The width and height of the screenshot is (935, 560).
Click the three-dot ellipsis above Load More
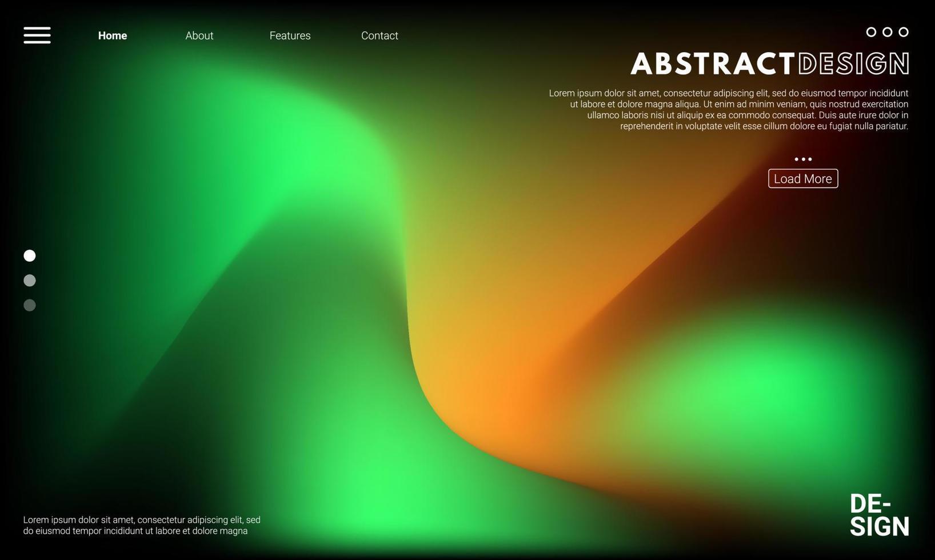803,159
